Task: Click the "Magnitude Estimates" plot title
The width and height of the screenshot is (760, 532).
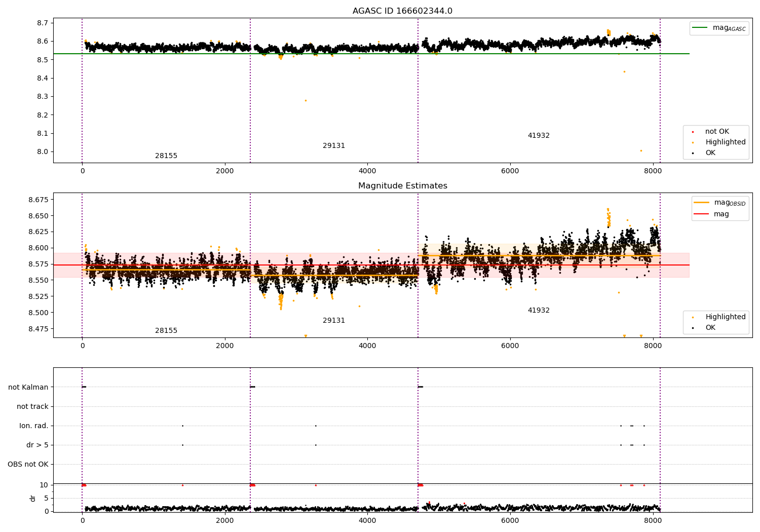Action: [x=402, y=186]
